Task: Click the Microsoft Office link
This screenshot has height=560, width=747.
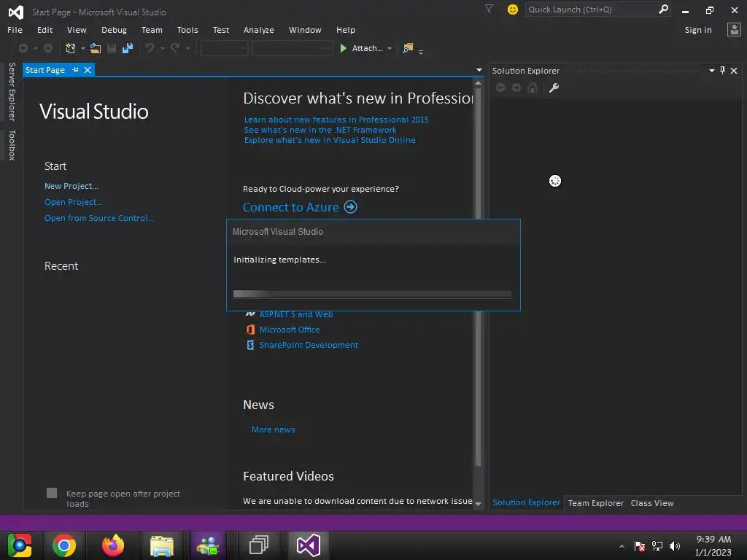Action: click(x=290, y=330)
